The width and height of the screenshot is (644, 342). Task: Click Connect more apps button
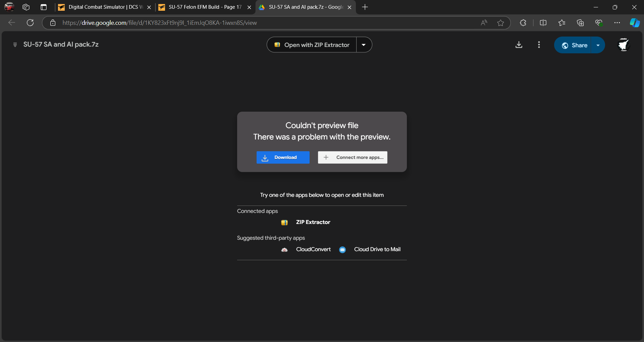[353, 158]
